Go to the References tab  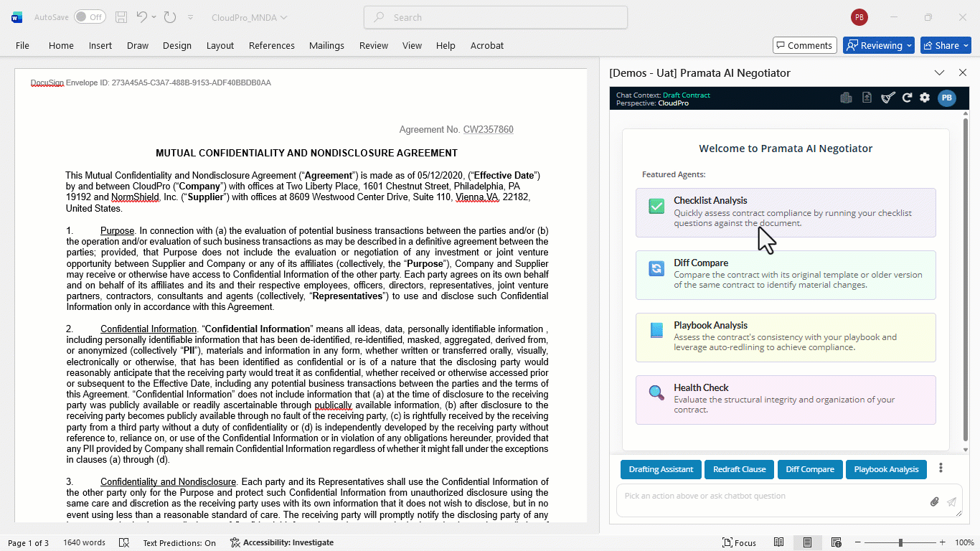[272, 45]
